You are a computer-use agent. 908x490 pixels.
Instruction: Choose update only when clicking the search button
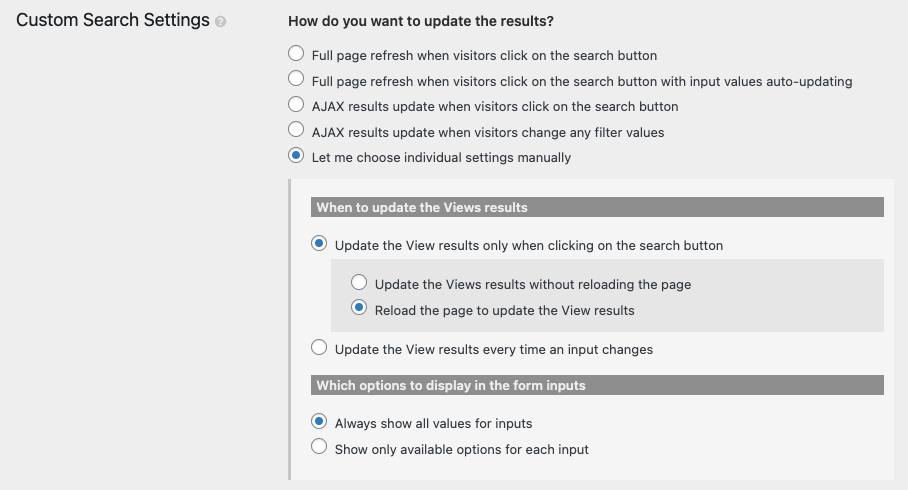[x=319, y=243]
